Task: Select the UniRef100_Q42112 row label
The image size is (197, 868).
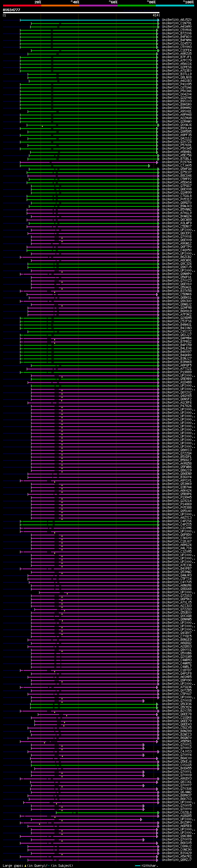Action: pyautogui.click(x=177, y=139)
